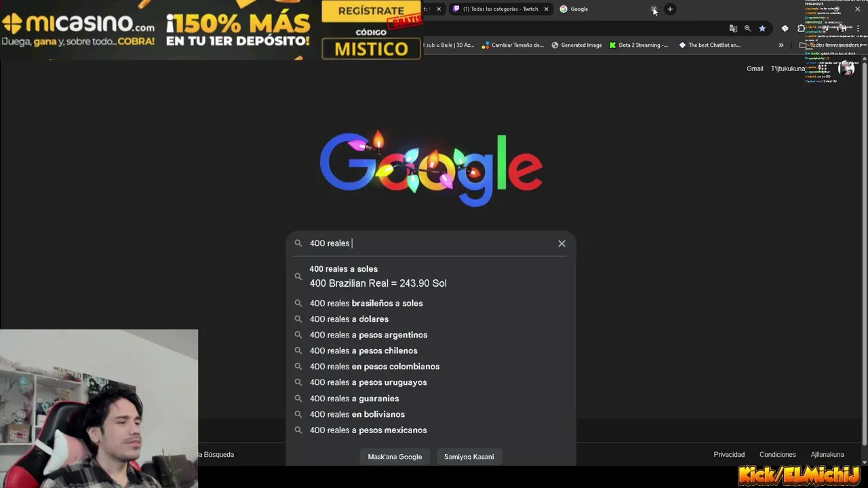Click the diamond-shaped extension icon in toolbar
This screenshot has width=868, height=488.
(785, 28)
